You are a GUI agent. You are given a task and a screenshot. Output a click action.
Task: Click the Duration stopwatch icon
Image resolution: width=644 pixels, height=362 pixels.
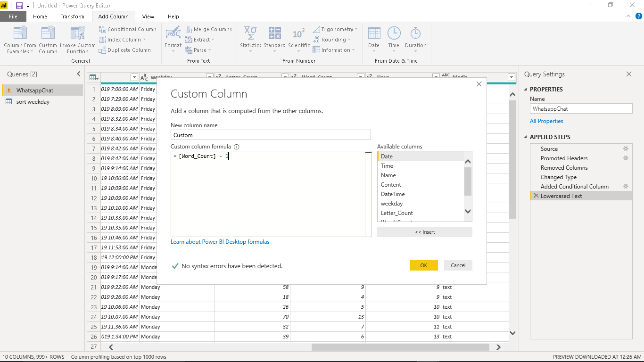(x=415, y=33)
